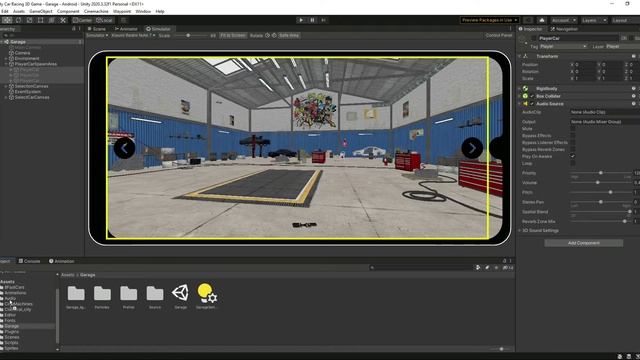
Task: Rotate simulator device clockwise
Action: [x=274, y=36]
